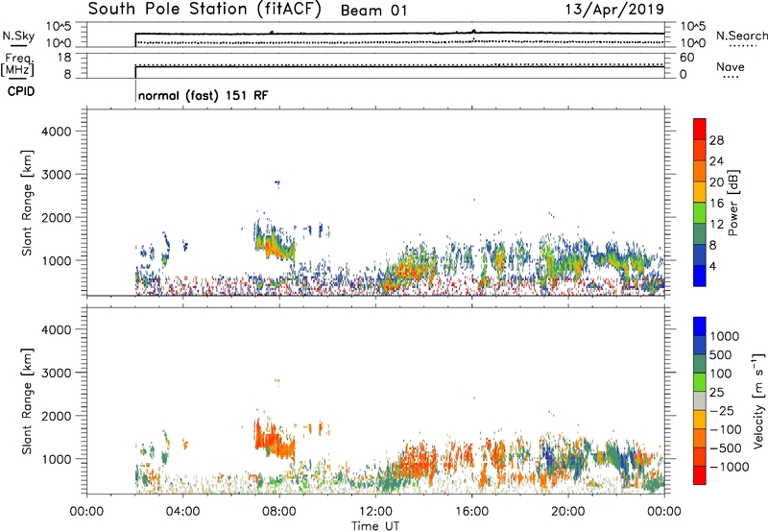Click the 'N.Sky' legend label

(x=18, y=36)
